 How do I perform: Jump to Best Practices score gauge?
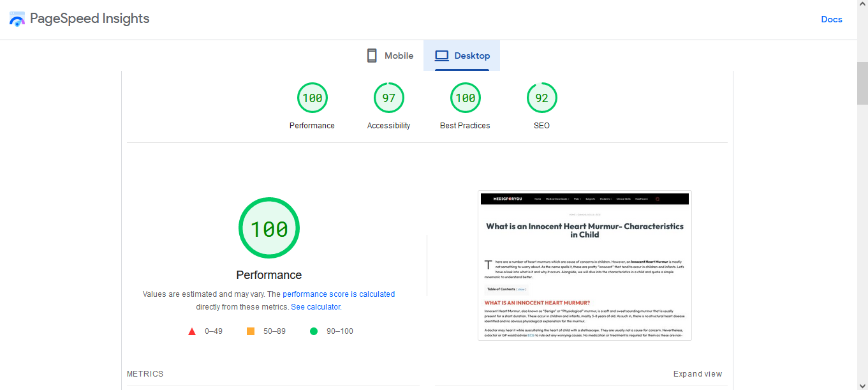[466, 98]
